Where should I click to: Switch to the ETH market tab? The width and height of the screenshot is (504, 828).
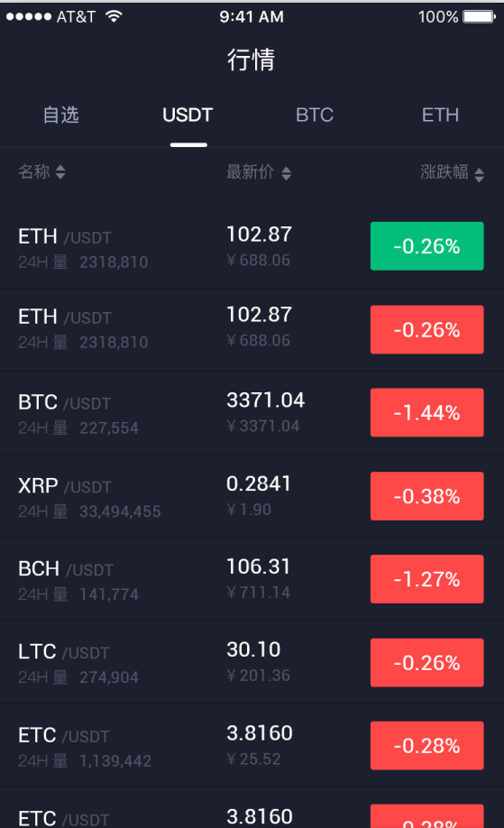(440, 115)
